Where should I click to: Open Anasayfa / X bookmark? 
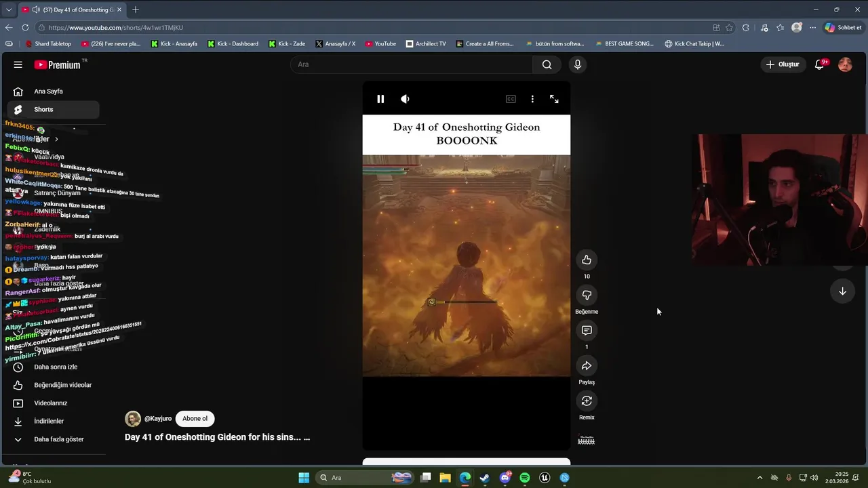[x=336, y=44]
